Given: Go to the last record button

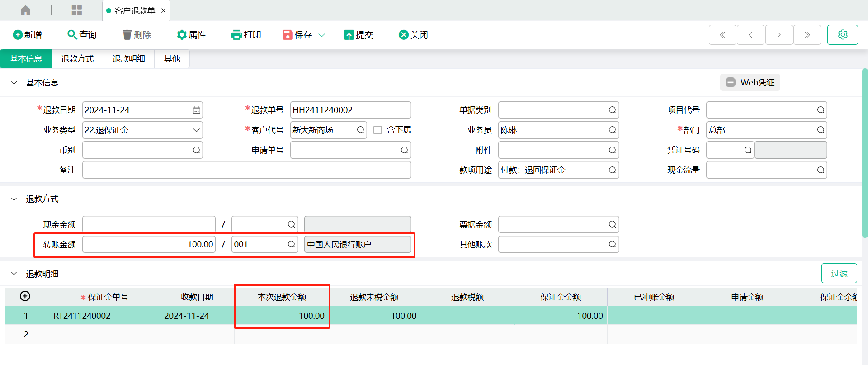Looking at the screenshot, I should [x=807, y=35].
